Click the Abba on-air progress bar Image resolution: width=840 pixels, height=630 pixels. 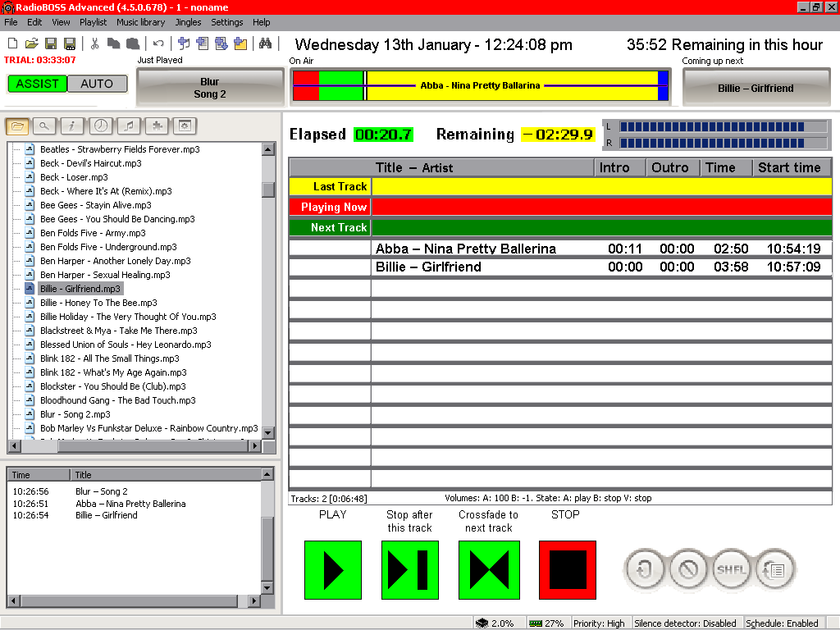click(x=480, y=86)
